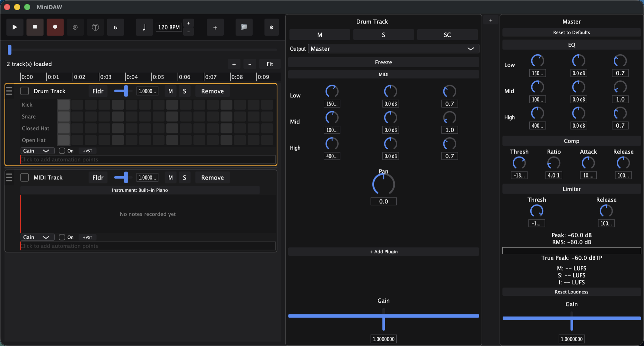The height and width of the screenshot is (346, 644).
Task: Enable loop with the circular arrow icon
Action: (115, 27)
